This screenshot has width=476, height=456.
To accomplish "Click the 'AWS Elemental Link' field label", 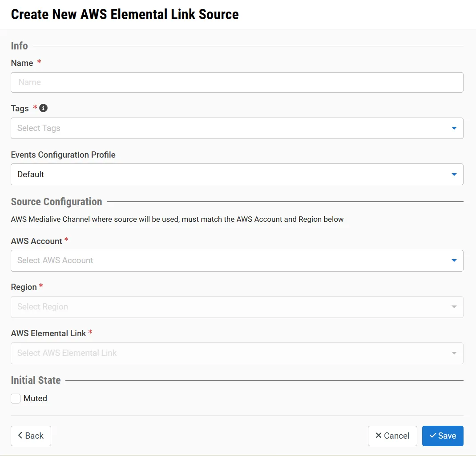I will (48, 333).
